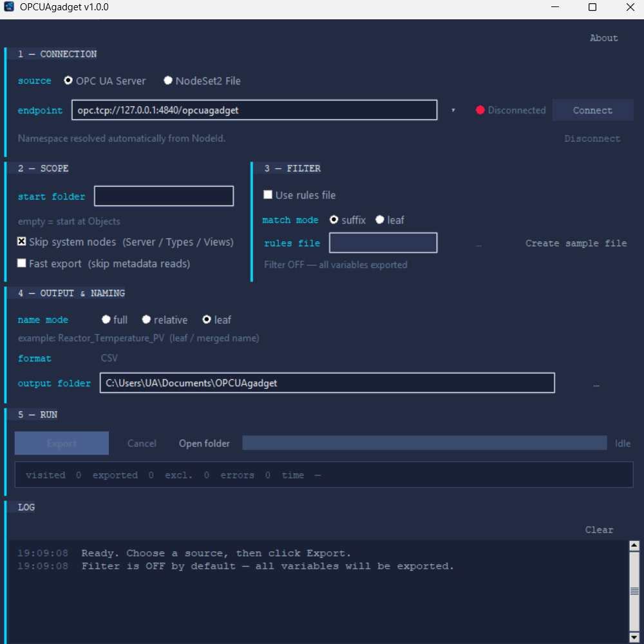Browse for a rules file with ellipsis button
Screen dimensions: 644x644
click(x=478, y=244)
